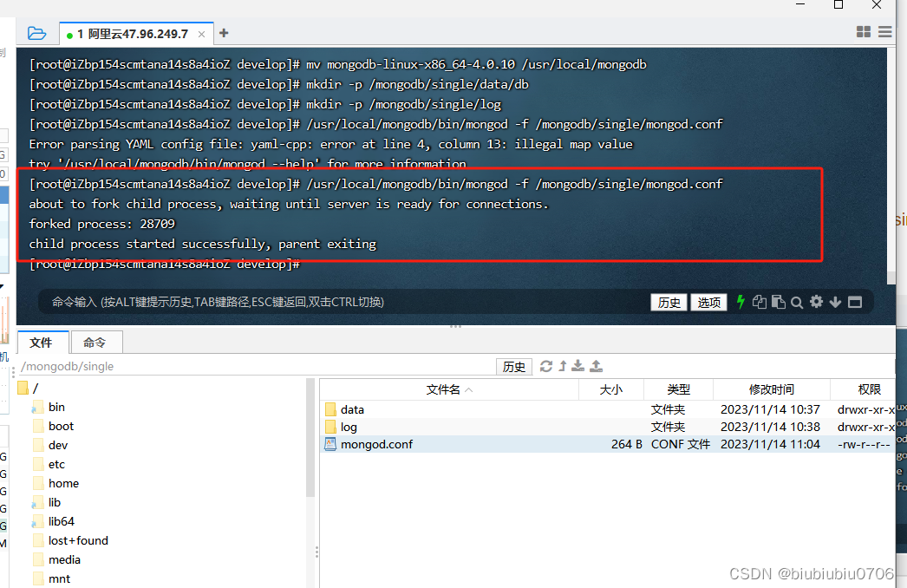This screenshot has width=907, height=588.
Task: Open the terminal settings gear icon
Action: click(x=815, y=302)
